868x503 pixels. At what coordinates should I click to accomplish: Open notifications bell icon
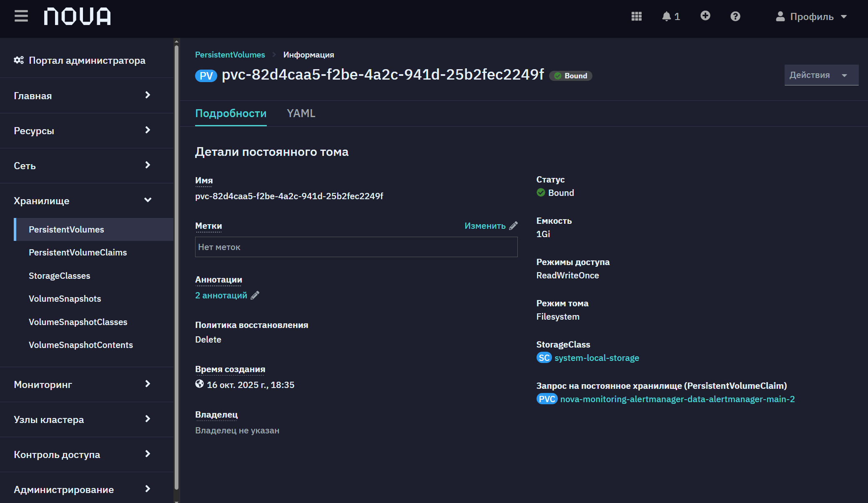pos(666,16)
